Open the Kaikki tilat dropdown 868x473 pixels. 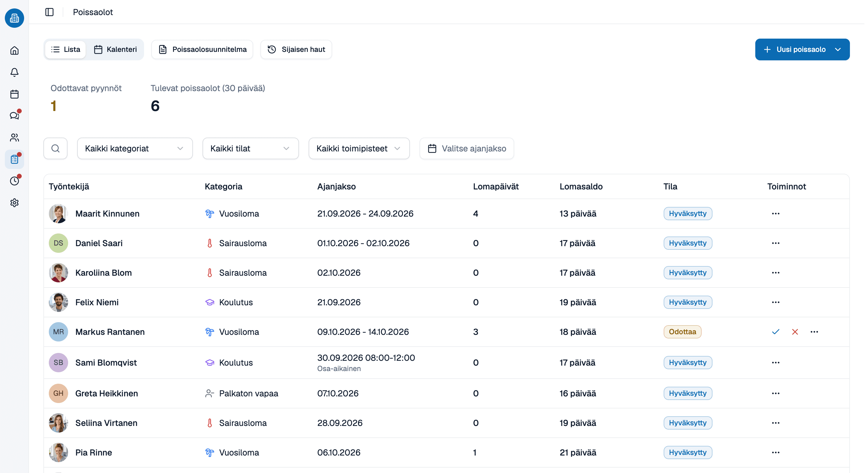click(x=250, y=148)
